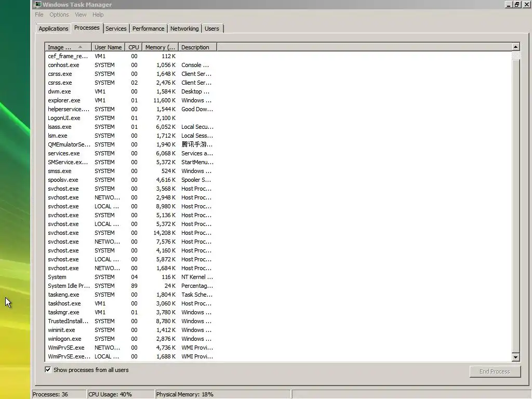Click the Physical Memory: 18% status entry
This screenshot has width=532, height=399.
(223, 394)
